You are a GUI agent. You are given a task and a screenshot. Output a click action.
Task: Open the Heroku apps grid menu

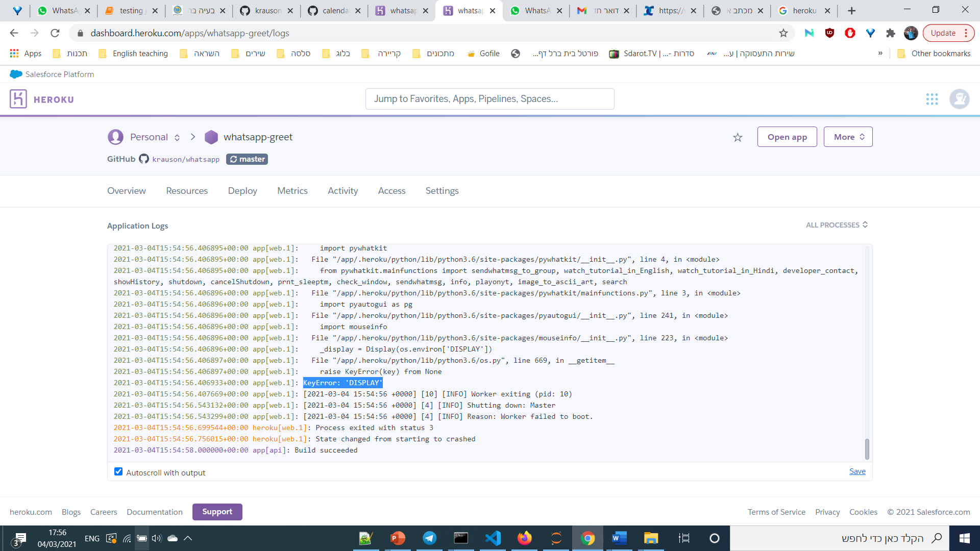point(932,99)
